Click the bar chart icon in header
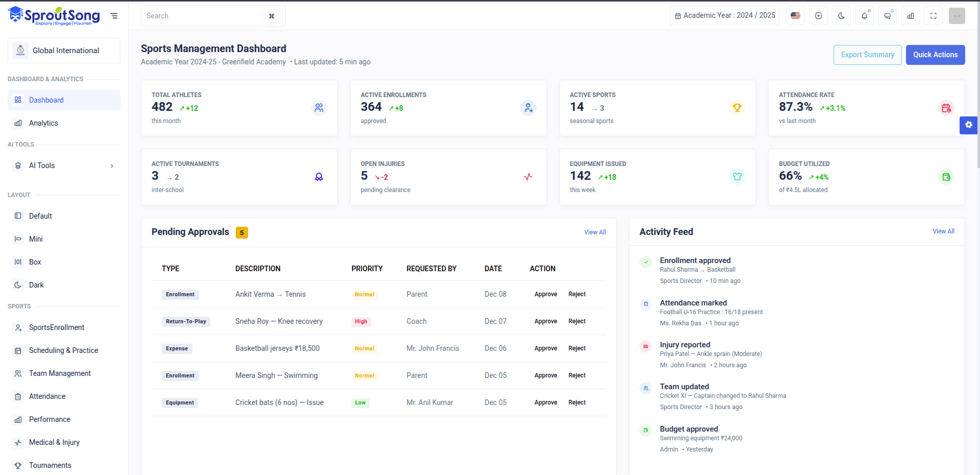Screen dimensions: 980x475 pyautogui.click(x=911, y=16)
